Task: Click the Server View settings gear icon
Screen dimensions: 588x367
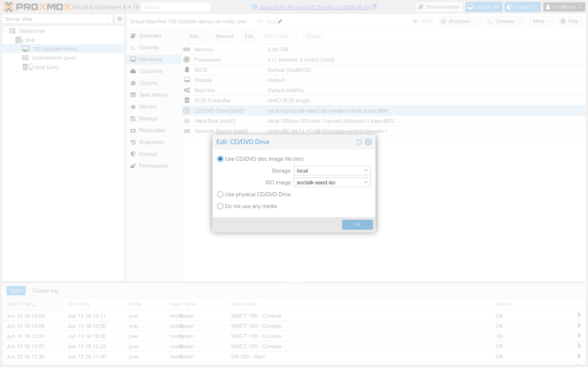Action: tap(120, 19)
